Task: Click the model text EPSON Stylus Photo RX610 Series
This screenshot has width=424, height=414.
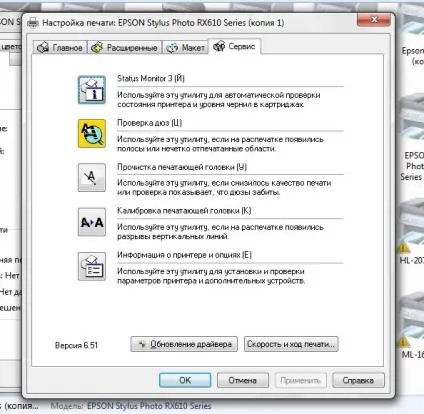Action: pos(149,406)
